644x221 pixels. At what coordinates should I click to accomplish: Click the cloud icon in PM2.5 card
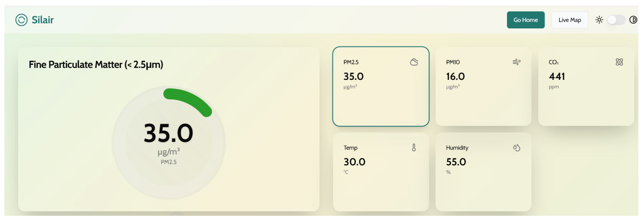tap(414, 62)
